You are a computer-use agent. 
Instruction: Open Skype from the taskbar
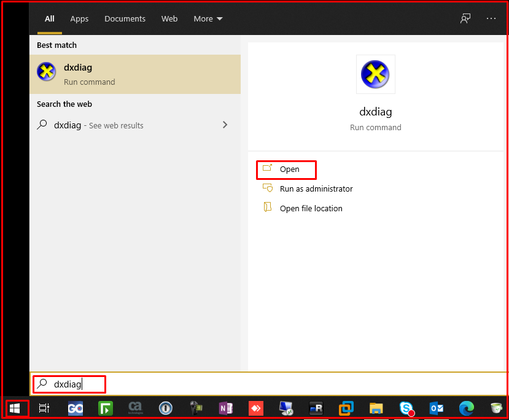pyautogui.click(x=406, y=408)
